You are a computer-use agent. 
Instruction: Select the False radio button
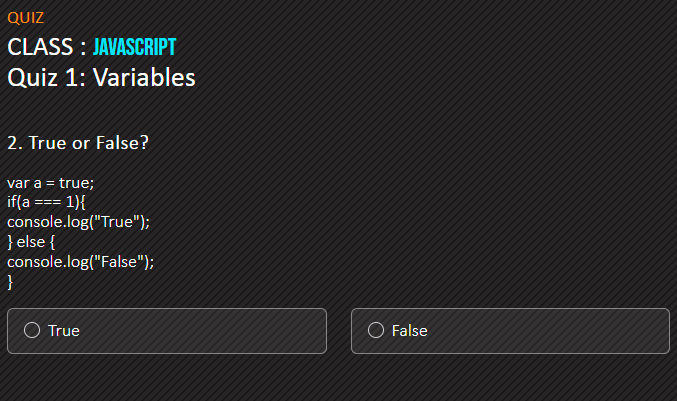coord(376,330)
